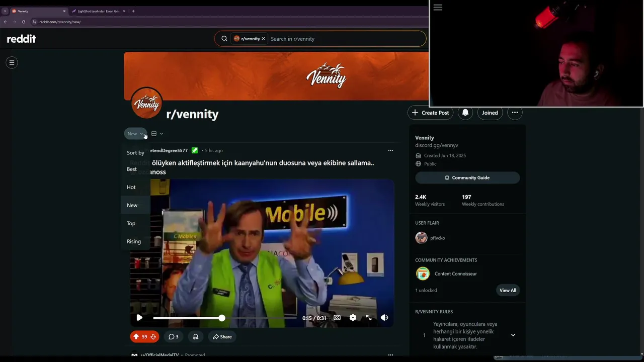Click the Create Post button
644x362 pixels.
point(430,113)
